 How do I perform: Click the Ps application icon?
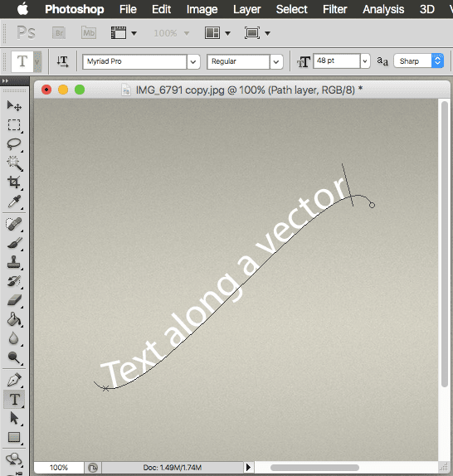[26, 32]
